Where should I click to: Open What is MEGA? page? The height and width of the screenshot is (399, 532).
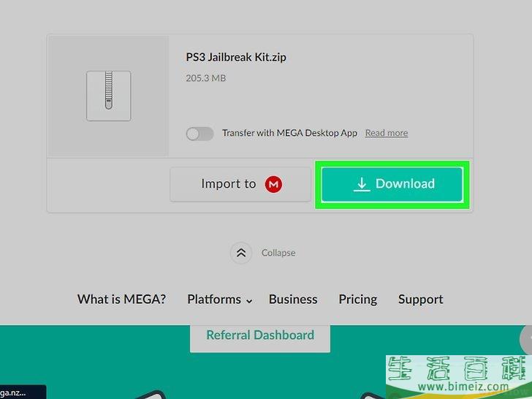121,300
